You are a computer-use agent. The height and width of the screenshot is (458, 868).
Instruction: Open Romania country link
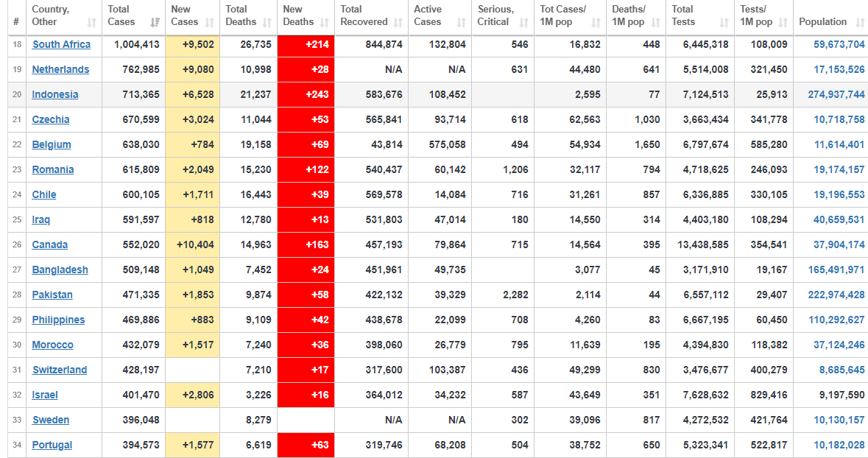pos(52,169)
